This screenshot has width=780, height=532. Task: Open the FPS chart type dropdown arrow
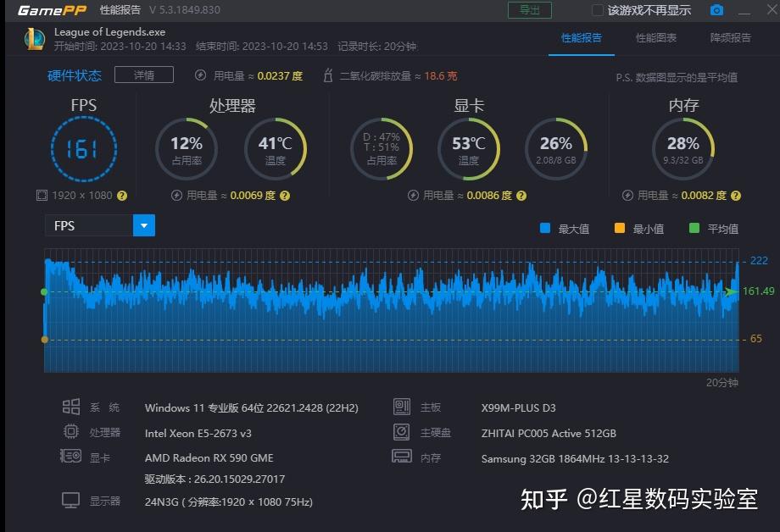[144, 225]
